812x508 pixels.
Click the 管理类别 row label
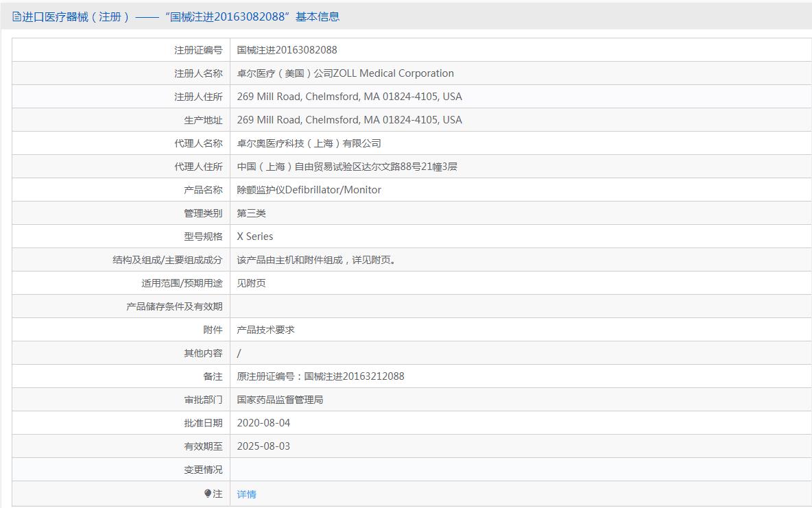click(x=203, y=213)
